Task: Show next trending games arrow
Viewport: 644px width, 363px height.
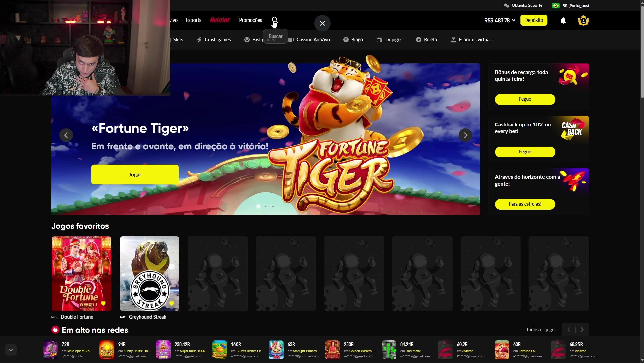Action: (x=582, y=330)
